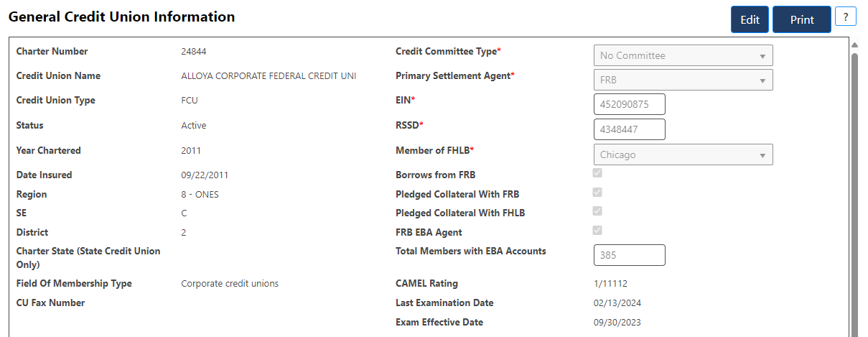Expand the Primary Settlement Agent dropdown

[x=683, y=80]
